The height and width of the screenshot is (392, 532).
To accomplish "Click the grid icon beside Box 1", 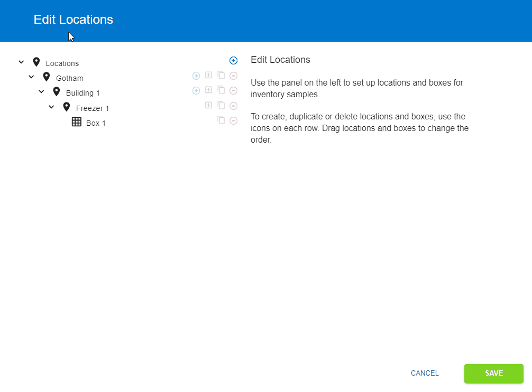I will (x=77, y=122).
